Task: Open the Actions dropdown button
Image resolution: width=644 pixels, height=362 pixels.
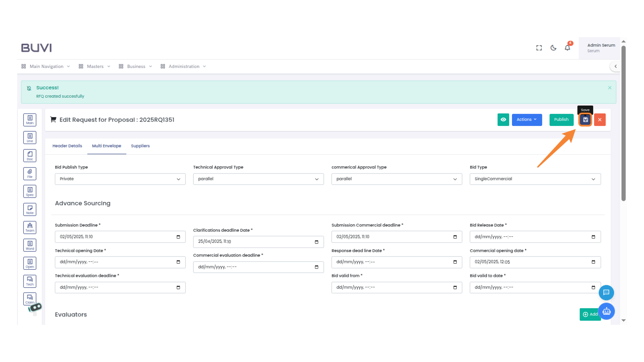Action: (x=527, y=120)
